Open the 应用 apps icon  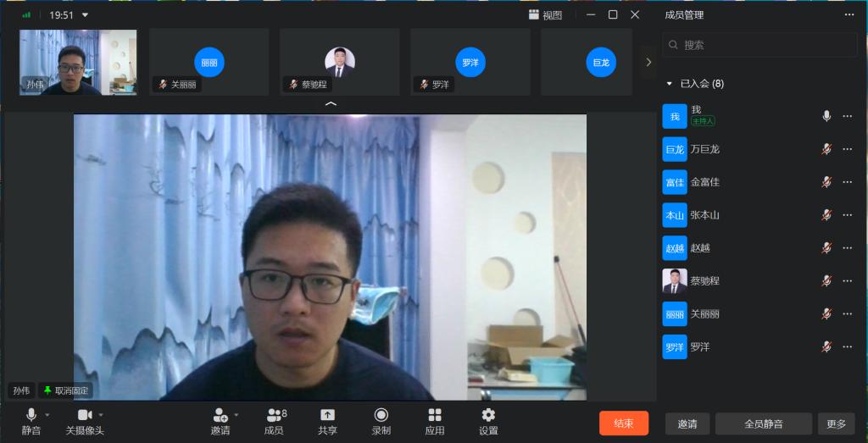click(x=435, y=415)
